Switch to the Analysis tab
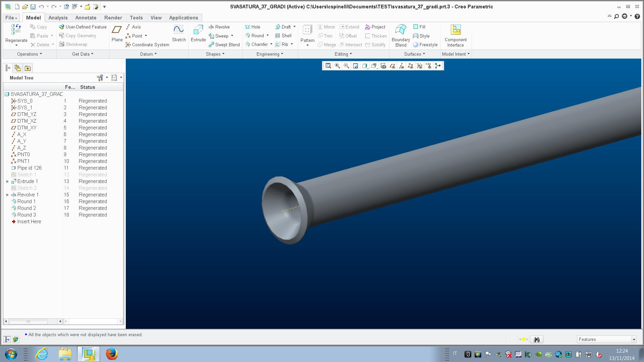Screen dimensions: 644x362 point(58,18)
